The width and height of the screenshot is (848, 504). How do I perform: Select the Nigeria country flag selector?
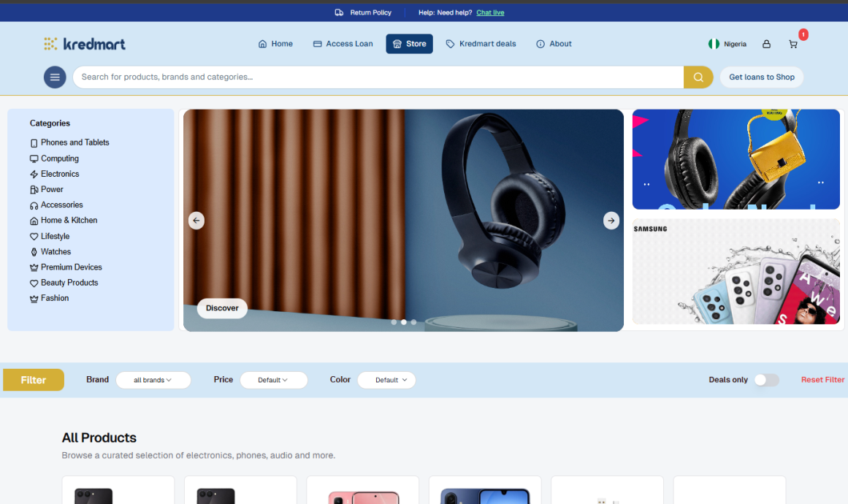[x=727, y=45]
